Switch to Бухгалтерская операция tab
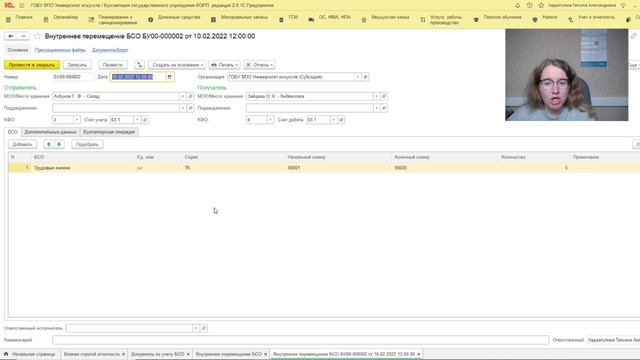This screenshot has height=360, width=640. [x=109, y=132]
